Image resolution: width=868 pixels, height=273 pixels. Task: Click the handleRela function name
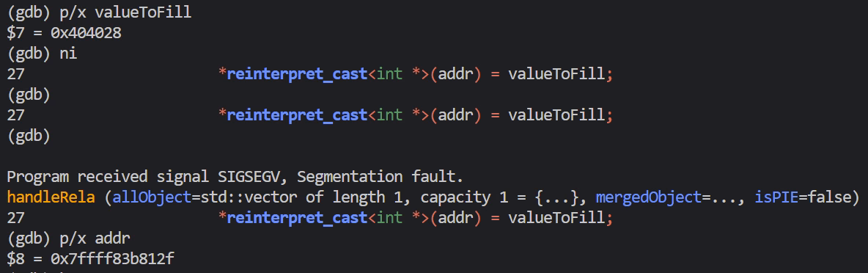click(x=51, y=197)
